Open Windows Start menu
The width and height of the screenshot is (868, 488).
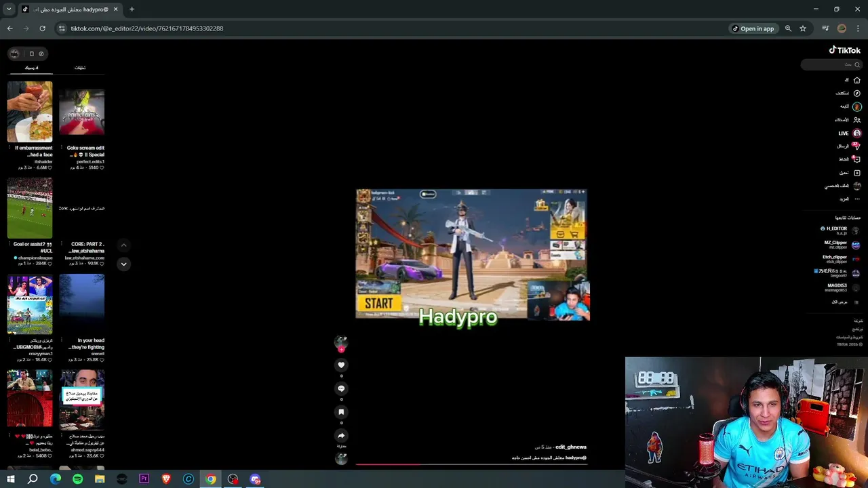click(x=10, y=479)
